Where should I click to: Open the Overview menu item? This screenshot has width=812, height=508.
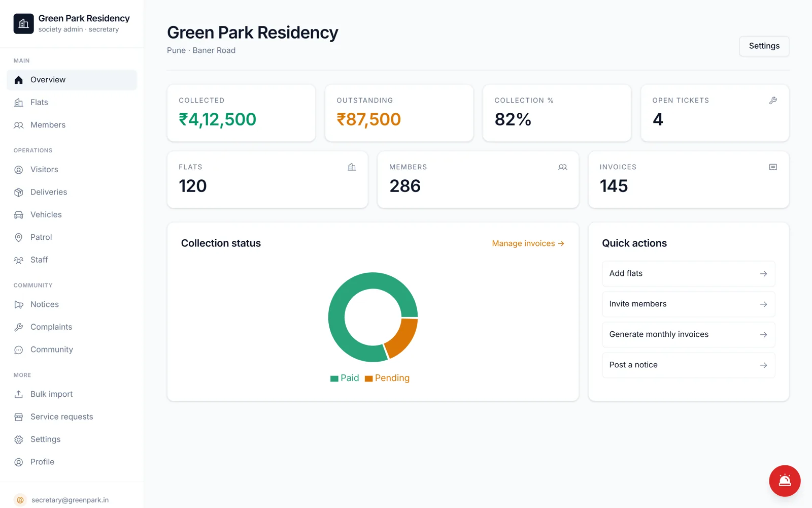click(x=72, y=80)
